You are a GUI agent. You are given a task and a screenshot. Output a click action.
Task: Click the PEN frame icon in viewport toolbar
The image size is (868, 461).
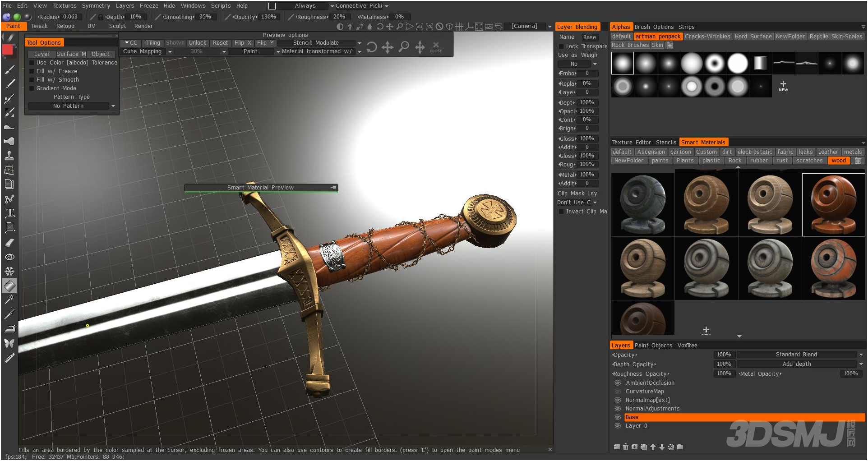tap(429, 27)
